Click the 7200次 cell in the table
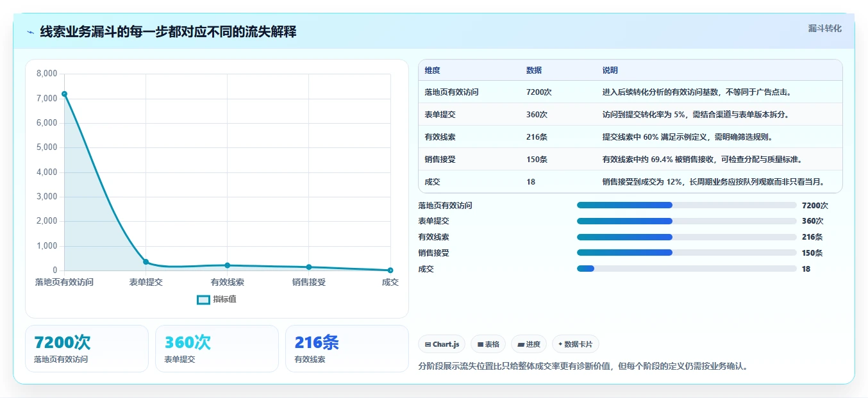The image size is (868, 398). tap(538, 92)
